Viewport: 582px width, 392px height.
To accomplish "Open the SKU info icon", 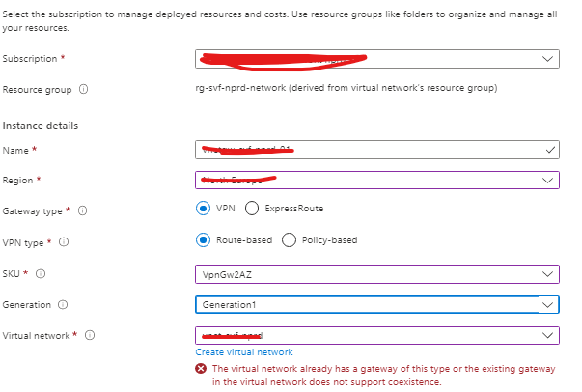I will coord(41,273).
